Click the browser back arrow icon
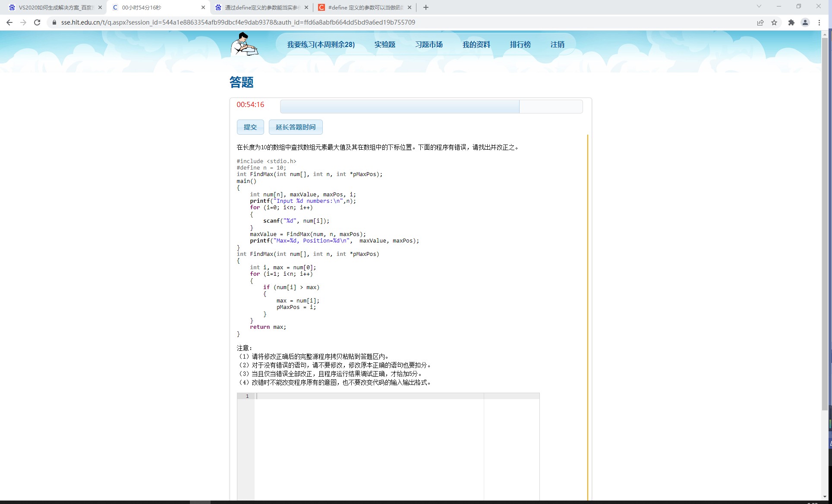This screenshot has width=832, height=504. (9, 22)
